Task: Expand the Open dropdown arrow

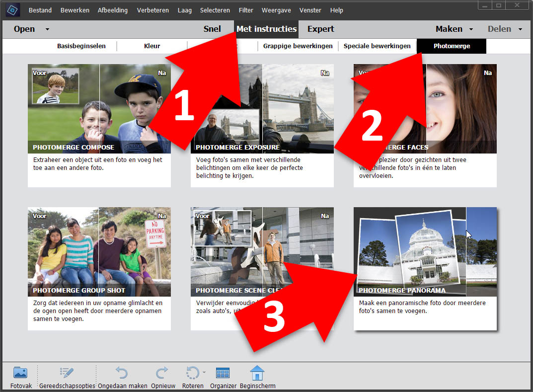Action: tap(47, 29)
